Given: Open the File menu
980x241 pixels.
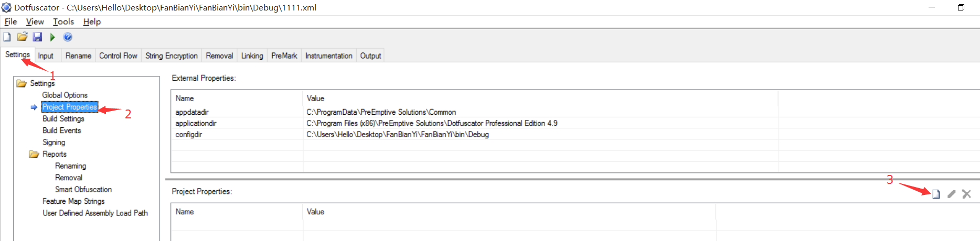Looking at the screenshot, I should click(10, 21).
